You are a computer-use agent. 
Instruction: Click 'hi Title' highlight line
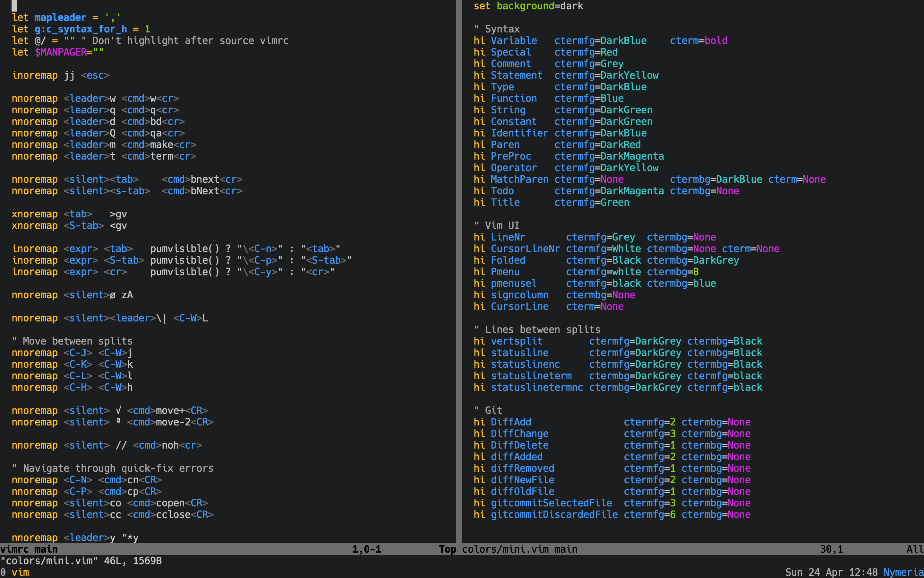click(x=551, y=202)
